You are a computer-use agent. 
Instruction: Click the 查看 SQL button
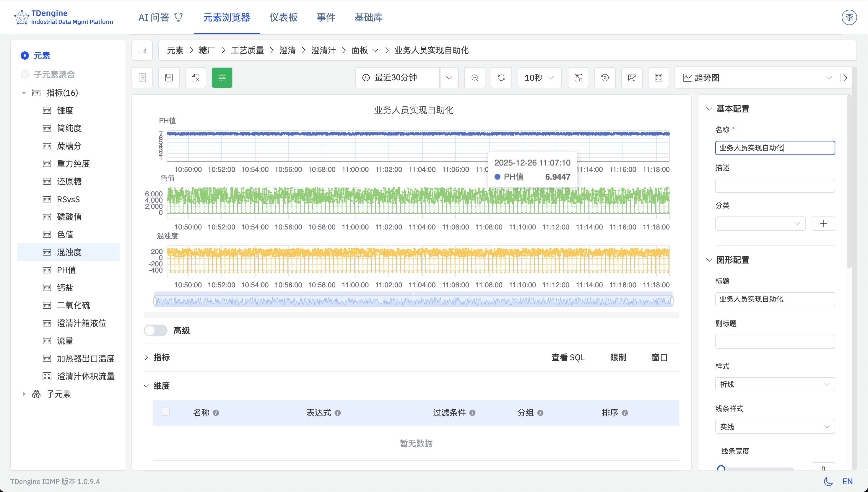point(568,357)
